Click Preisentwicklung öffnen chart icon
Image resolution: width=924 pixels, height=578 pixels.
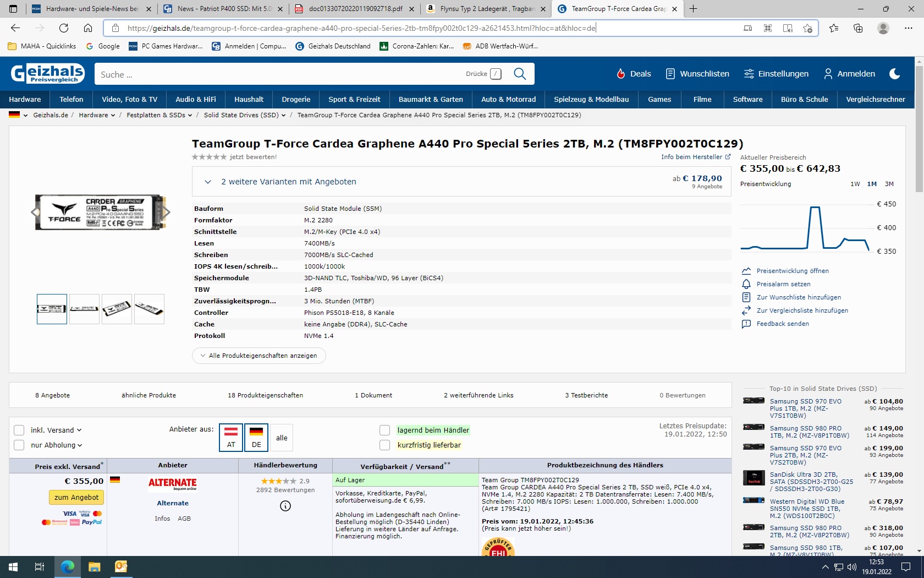(746, 271)
